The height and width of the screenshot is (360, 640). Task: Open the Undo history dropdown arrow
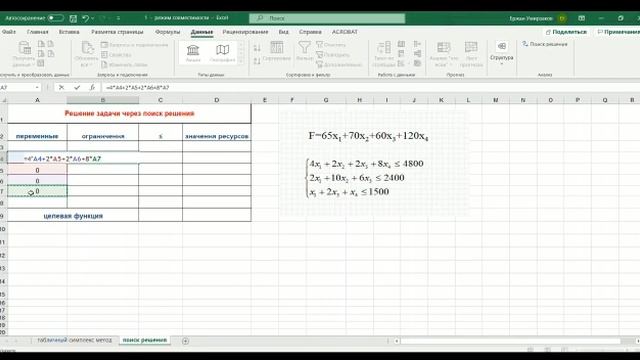click(x=93, y=18)
